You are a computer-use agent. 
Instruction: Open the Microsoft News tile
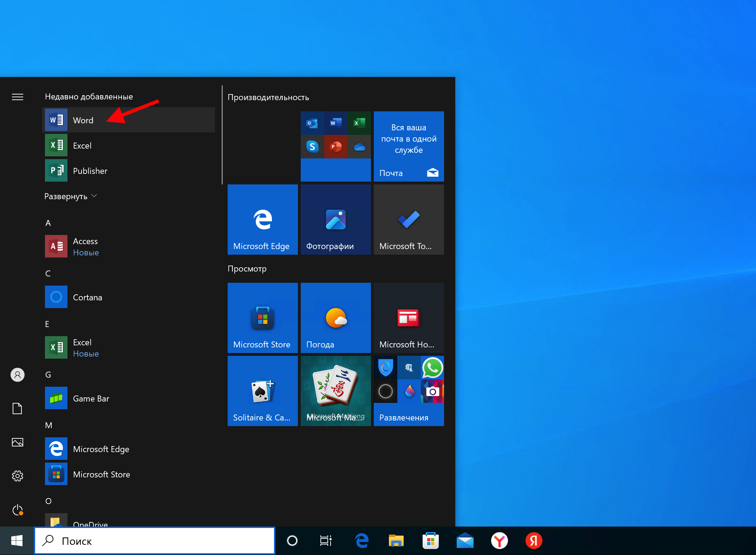(x=409, y=318)
